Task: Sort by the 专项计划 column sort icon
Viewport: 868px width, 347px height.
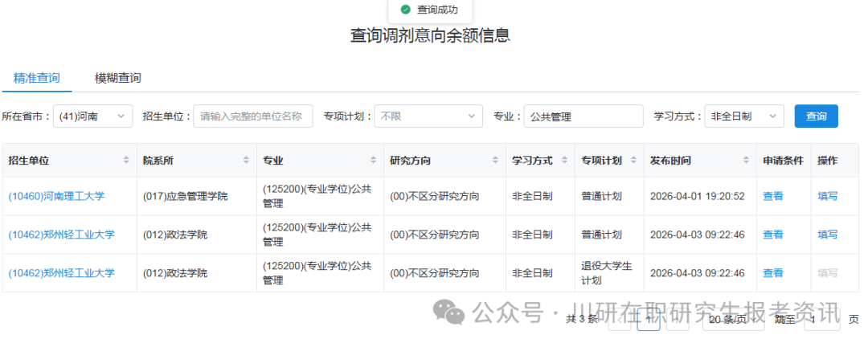Action: click(x=633, y=161)
